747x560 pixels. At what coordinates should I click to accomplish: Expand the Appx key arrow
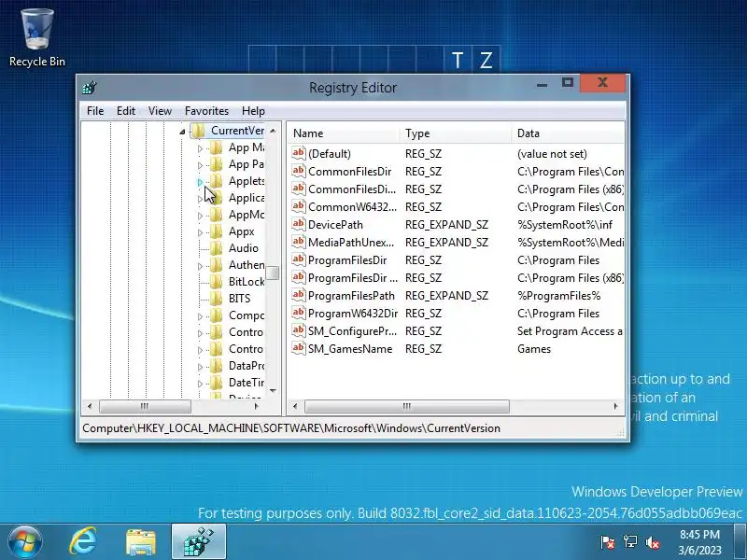(200, 232)
